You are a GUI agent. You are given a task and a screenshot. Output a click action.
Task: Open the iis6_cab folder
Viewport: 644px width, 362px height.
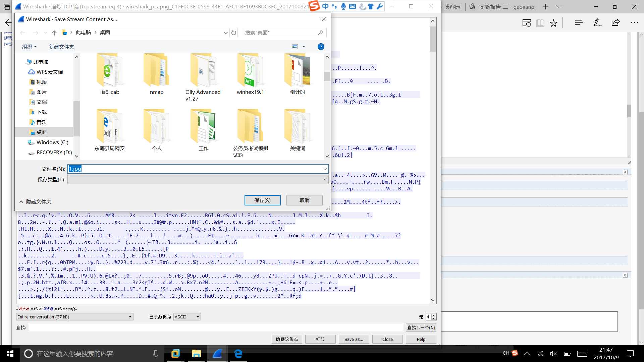(x=109, y=74)
